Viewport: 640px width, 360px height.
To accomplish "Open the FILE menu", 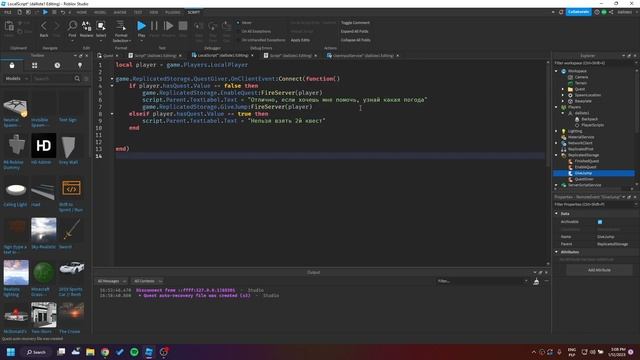I will (x=8, y=12).
